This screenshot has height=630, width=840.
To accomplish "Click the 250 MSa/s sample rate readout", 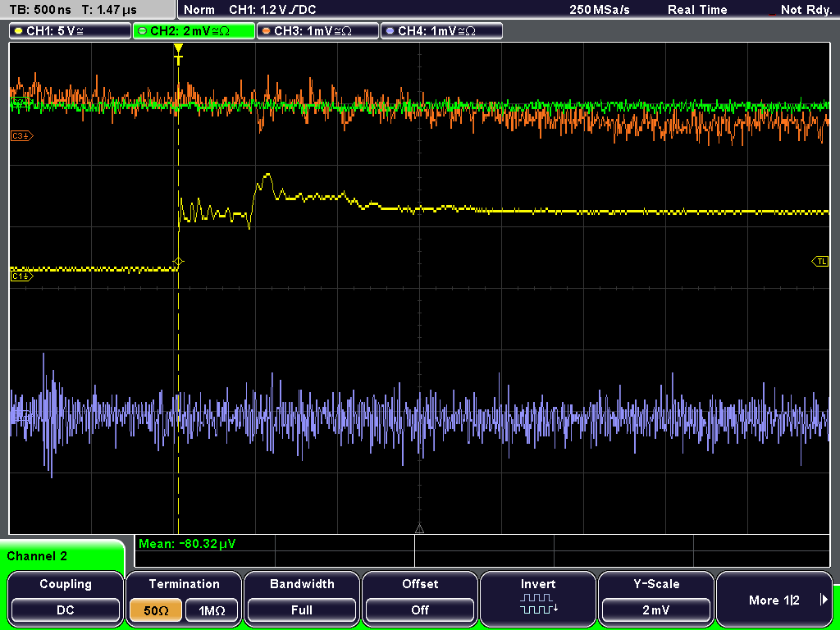I will pos(600,10).
